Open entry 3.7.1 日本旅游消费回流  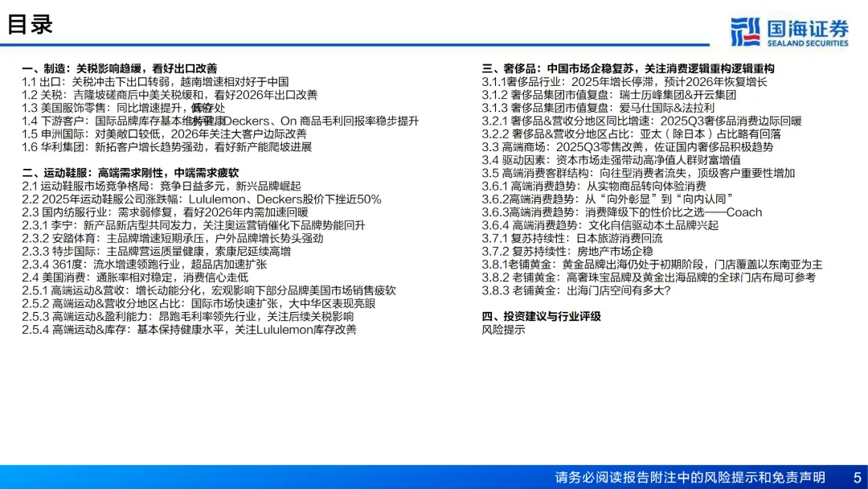click(572, 238)
